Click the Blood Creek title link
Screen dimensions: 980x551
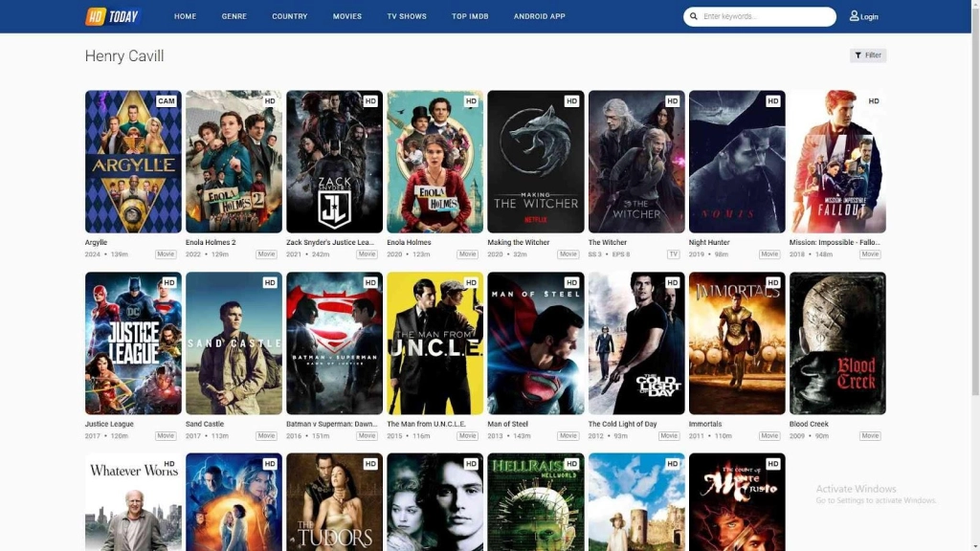[809, 424]
